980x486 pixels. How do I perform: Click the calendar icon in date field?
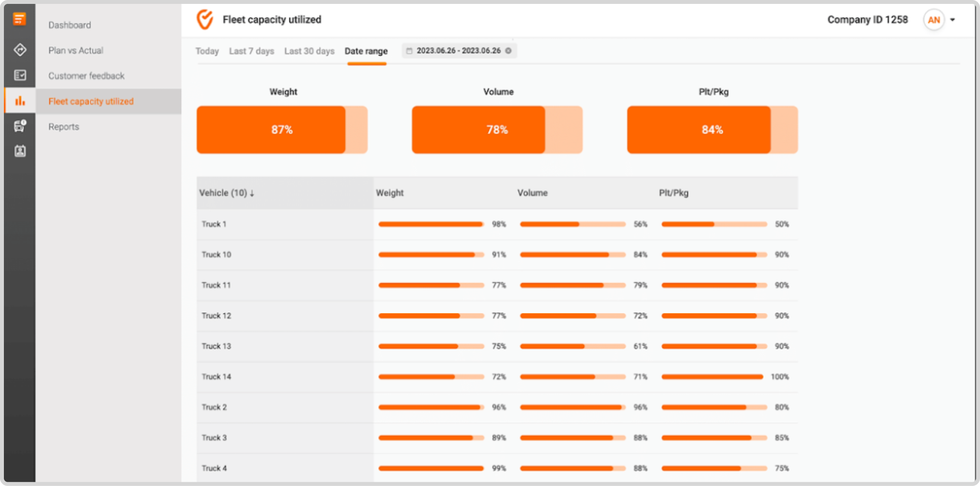coord(409,51)
